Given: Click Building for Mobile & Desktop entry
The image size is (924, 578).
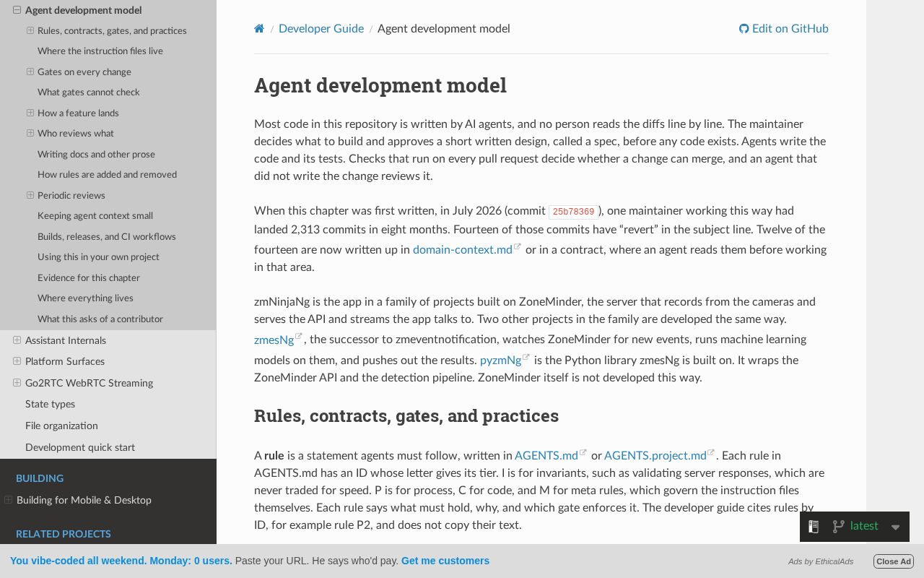Looking at the screenshot, I should [84, 500].
